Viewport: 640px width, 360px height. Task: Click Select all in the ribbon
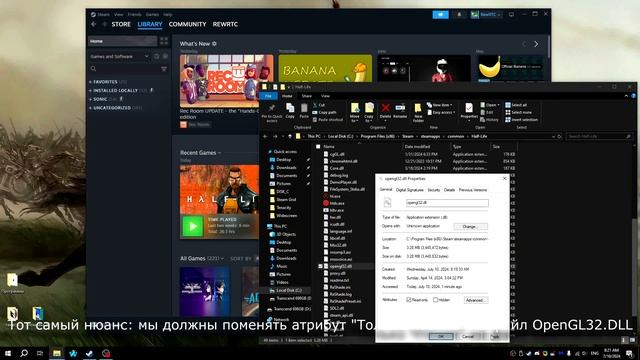(x=516, y=105)
